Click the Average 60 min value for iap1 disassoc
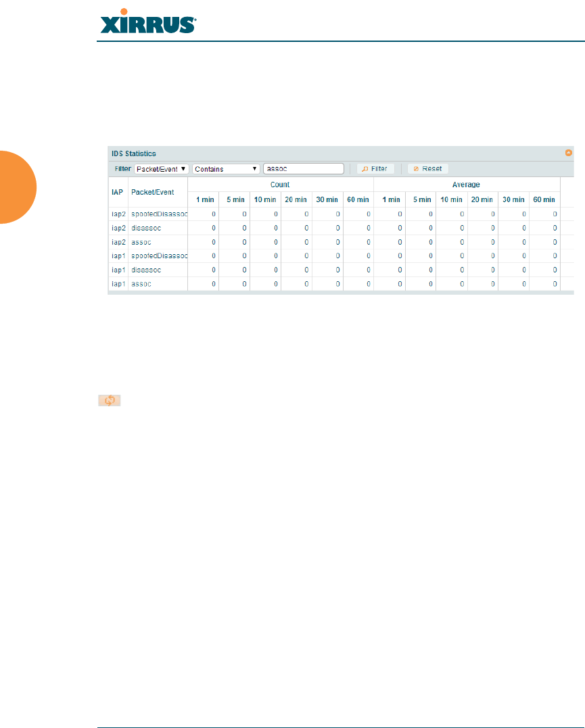 545,270
